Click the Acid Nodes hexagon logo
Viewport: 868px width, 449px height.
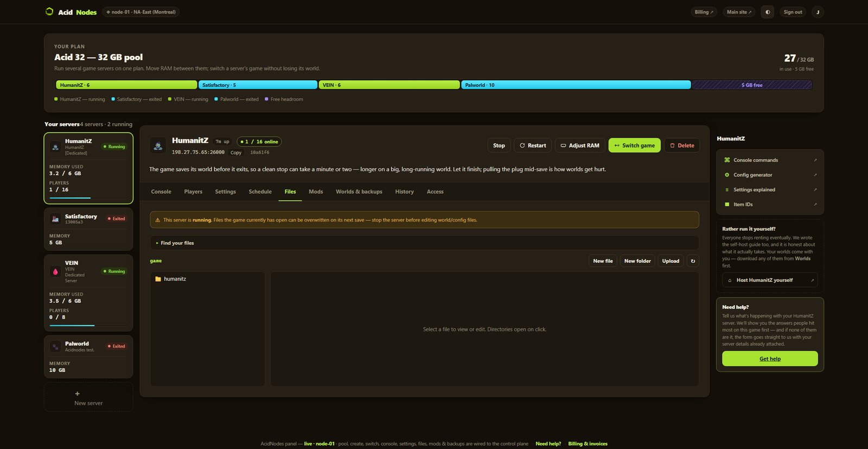click(49, 11)
